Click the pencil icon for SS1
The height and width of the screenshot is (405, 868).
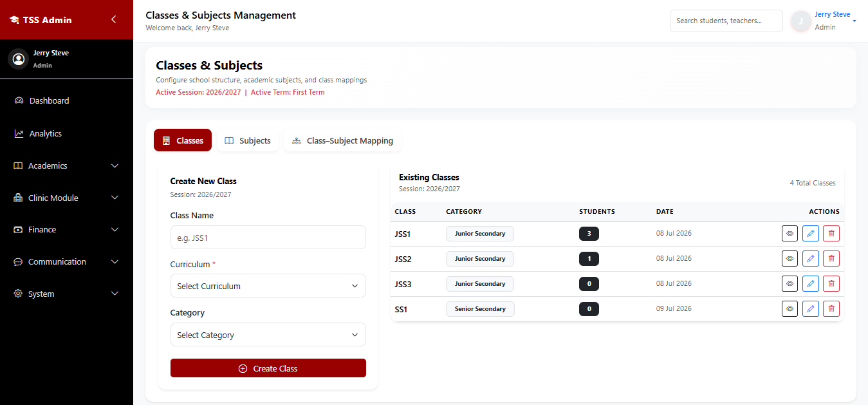(811, 309)
